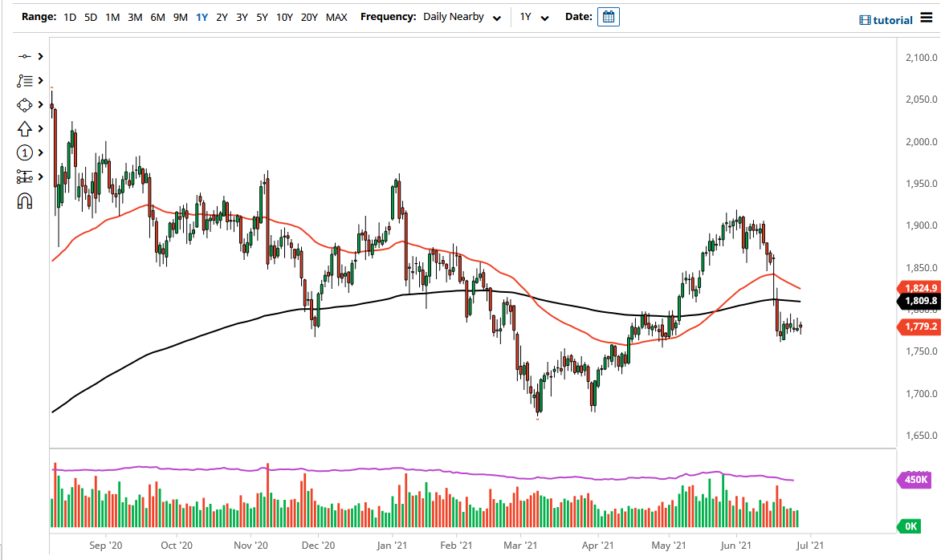The width and height of the screenshot is (945, 560).
Task: Click the 1,824.9 red moving average label
Action: tap(919, 289)
